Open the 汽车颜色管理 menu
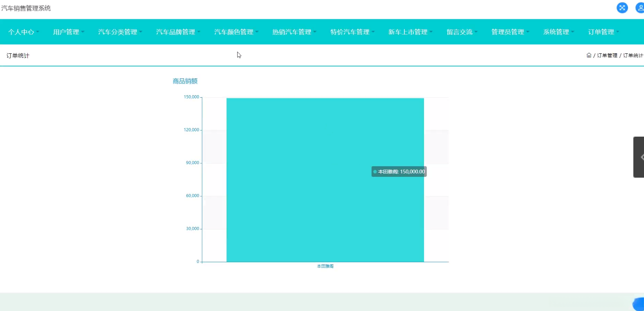 (x=236, y=32)
